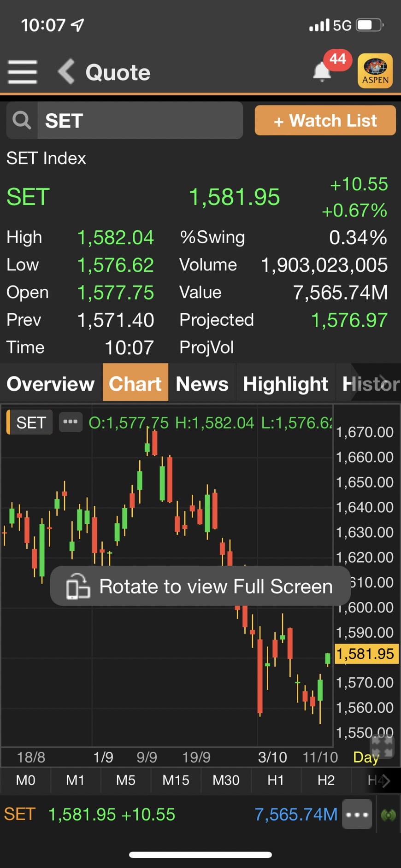Viewport: 401px width, 868px height.
Task: Tap the rotate device icon in banner
Action: coord(77,586)
